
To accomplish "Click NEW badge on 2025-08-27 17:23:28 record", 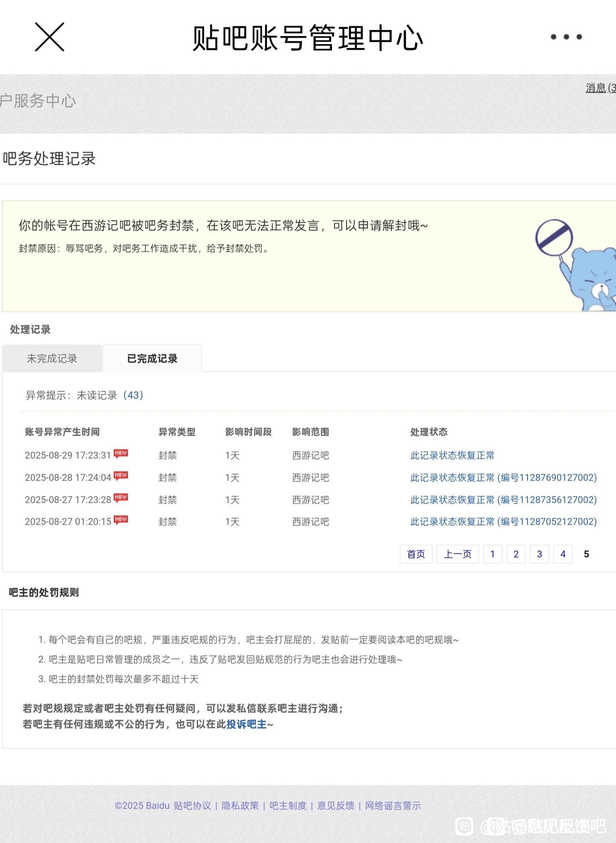I will (121, 498).
